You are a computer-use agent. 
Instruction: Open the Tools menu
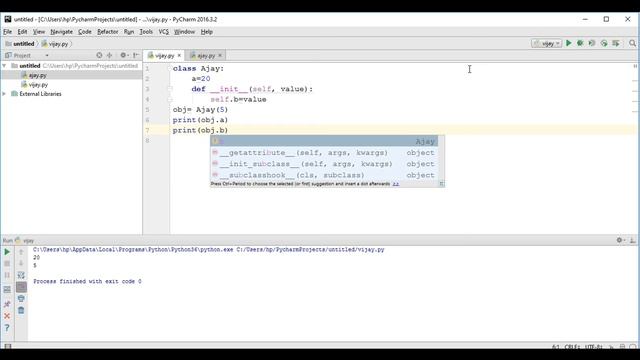pos(146,32)
